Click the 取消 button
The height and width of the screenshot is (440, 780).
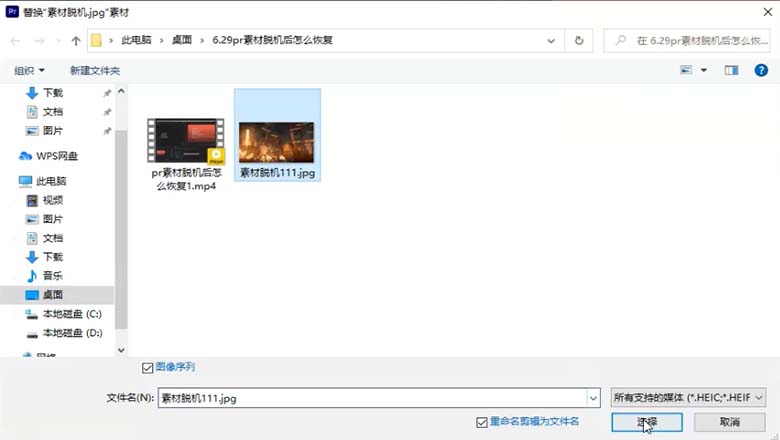click(x=729, y=422)
